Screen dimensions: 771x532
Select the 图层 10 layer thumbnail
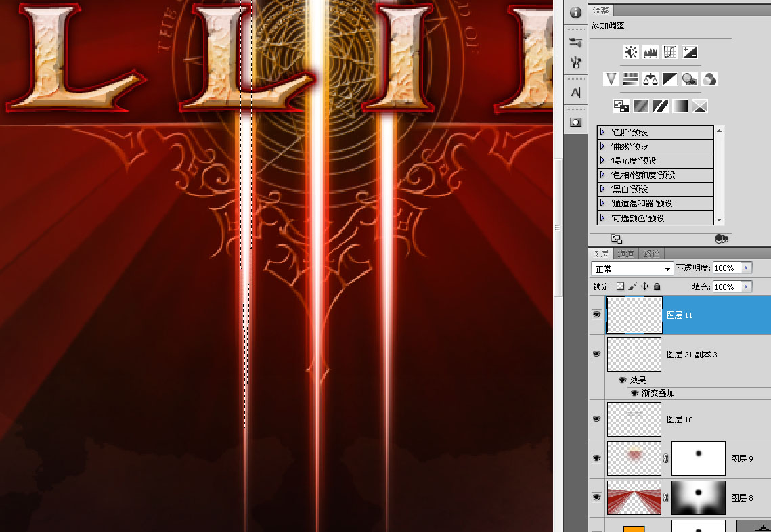click(634, 419)
